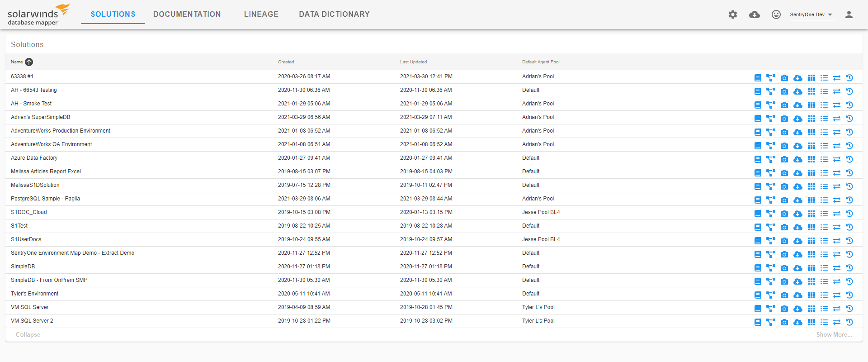Click the Show More link

click(x=834, y=334)
